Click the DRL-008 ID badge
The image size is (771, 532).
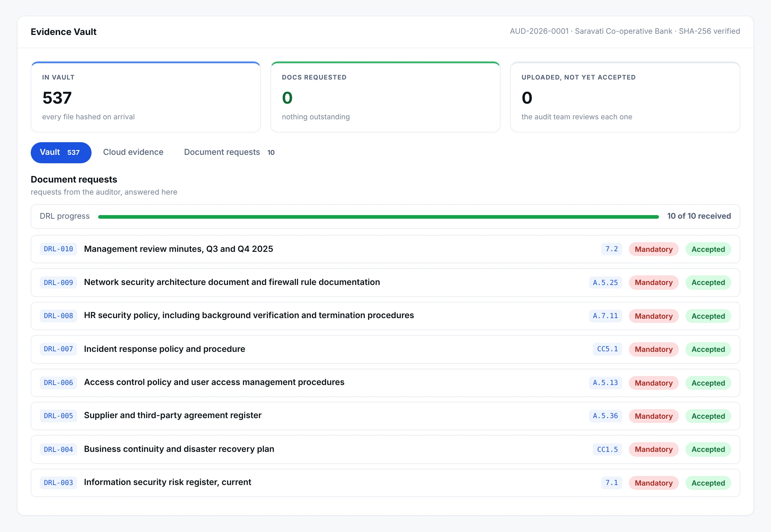point(58,316)
